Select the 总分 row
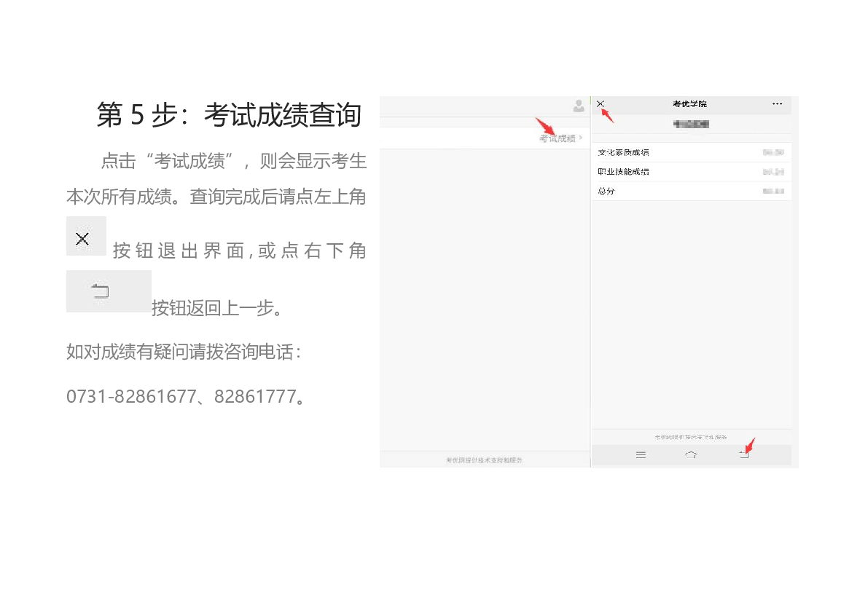 point(606,191)
